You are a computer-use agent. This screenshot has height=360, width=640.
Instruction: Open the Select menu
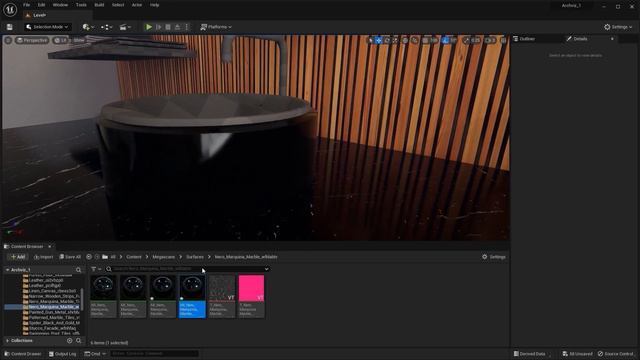[x=118, y=5]
